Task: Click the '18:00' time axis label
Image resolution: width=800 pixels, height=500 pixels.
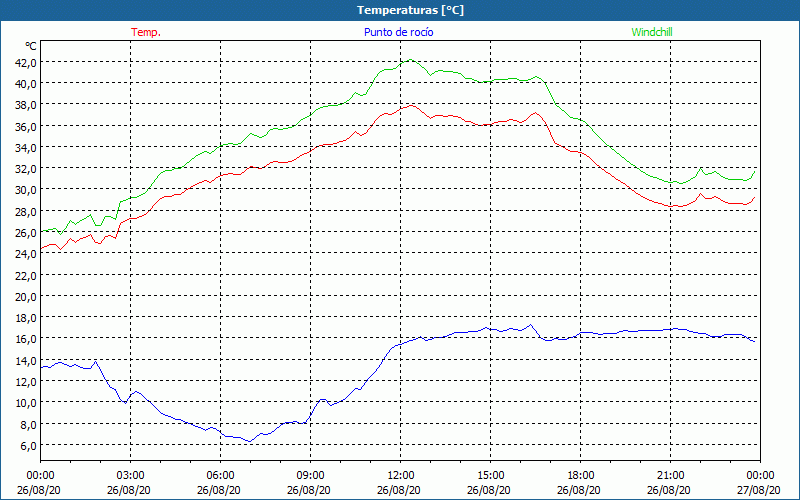Action: coord(581,476)
